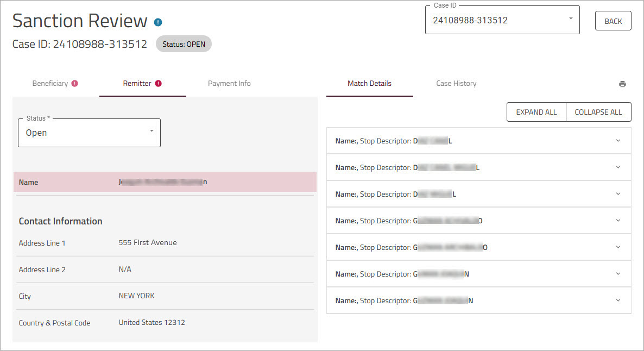Open the Case ID dropdown
644x351 pixels.
tap(572, 20)
